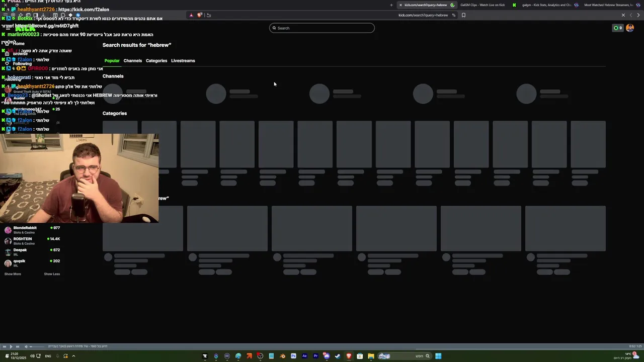Viewport: 644px width, 362px height.
Task: Click the address bar URL text
Action: pos(423,15)
